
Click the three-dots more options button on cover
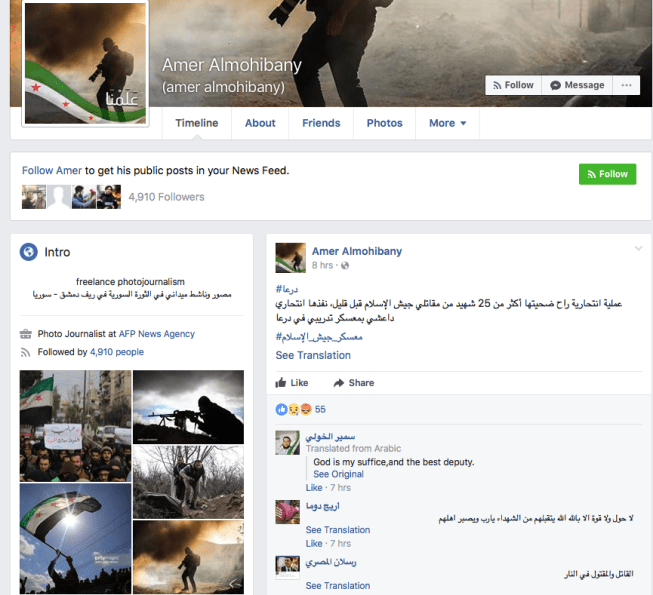[x=627, y=85]
